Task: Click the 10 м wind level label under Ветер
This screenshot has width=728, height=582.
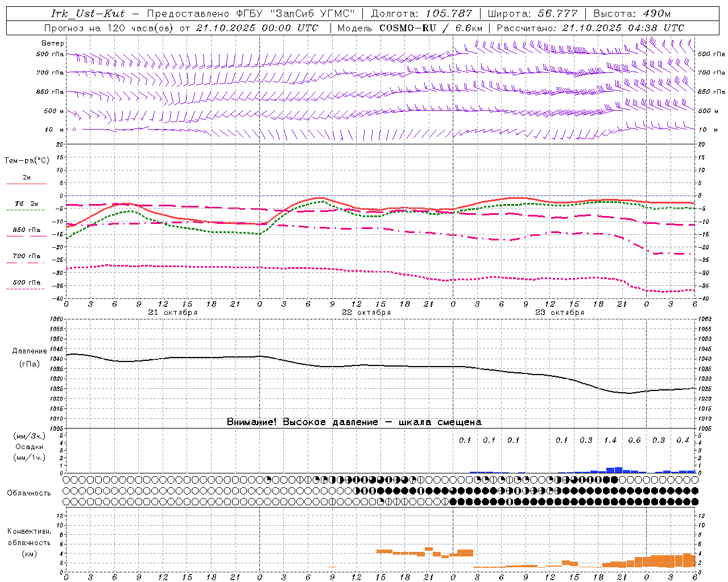Action: coord(54,130)
